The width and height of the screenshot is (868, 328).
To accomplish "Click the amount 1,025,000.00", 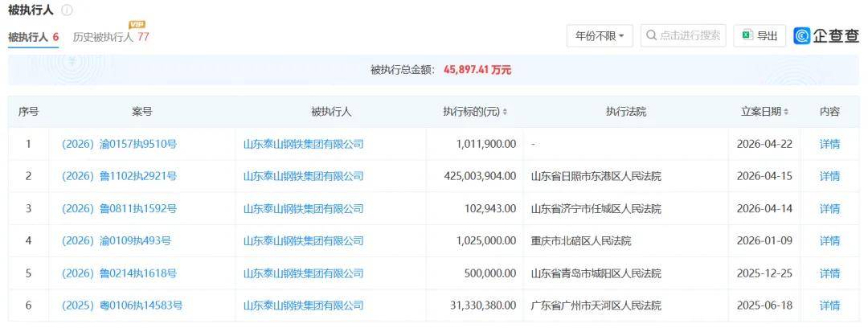I will coord(486,241).
